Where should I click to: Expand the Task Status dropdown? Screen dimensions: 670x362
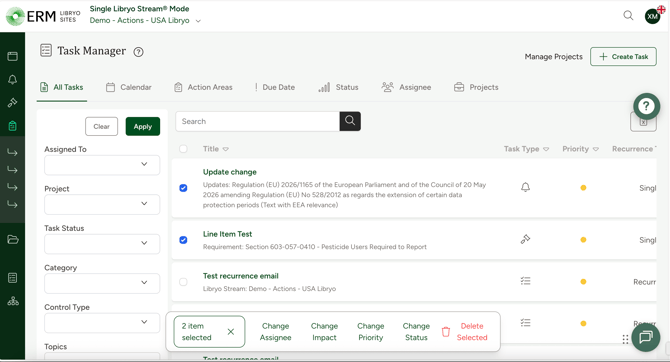(x=102, y=243)
